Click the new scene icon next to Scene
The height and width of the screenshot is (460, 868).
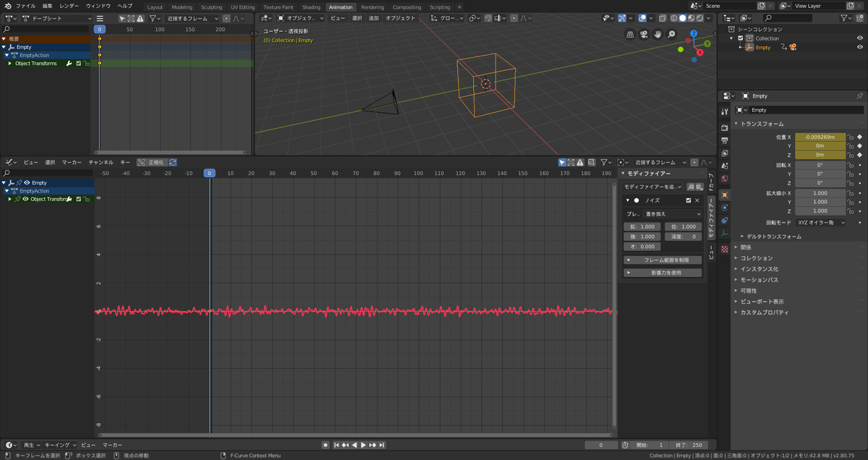tap(762, 6)
